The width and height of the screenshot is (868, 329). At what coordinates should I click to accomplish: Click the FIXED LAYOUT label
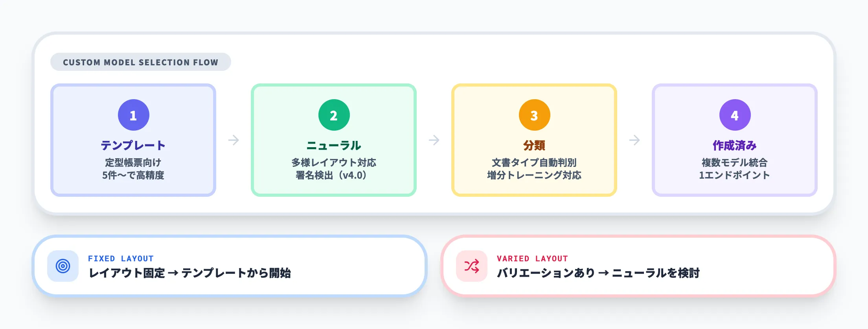point(121,259)
